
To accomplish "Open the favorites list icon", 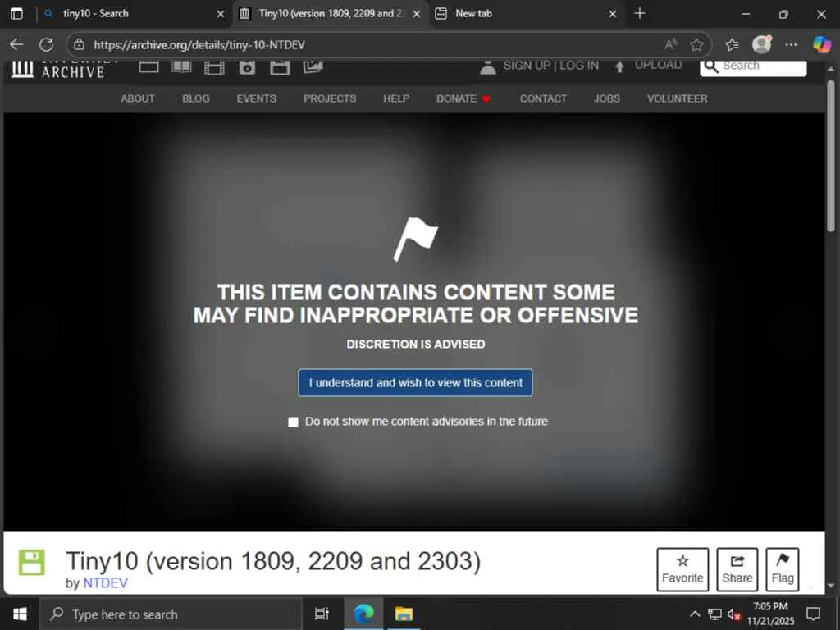I will pyautogui.click(x=732, y=44).
